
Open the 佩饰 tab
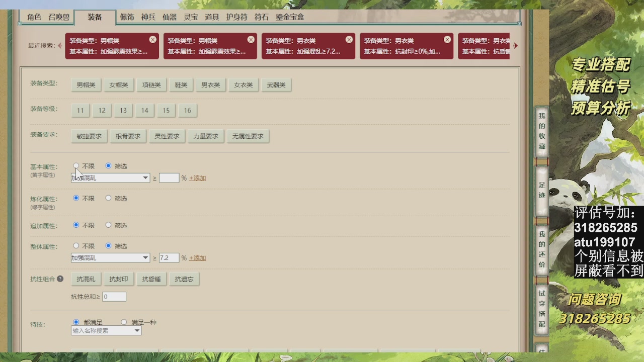[127, 17]
